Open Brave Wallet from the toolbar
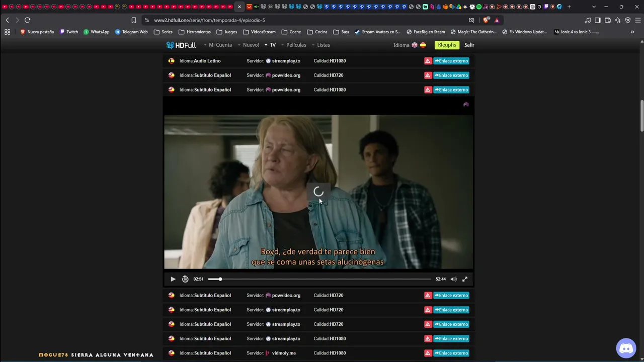Viewport: 644px width, 362px height. (608, 20)
